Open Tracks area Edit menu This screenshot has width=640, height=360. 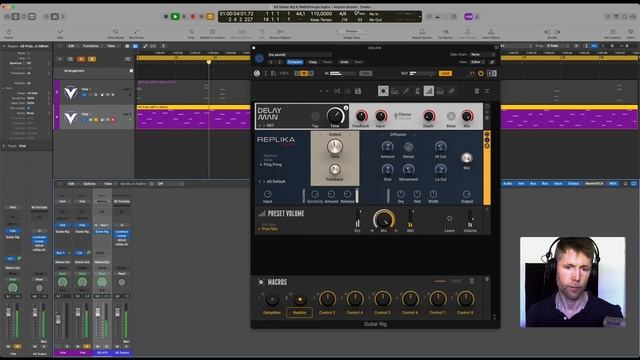(71, 46)
